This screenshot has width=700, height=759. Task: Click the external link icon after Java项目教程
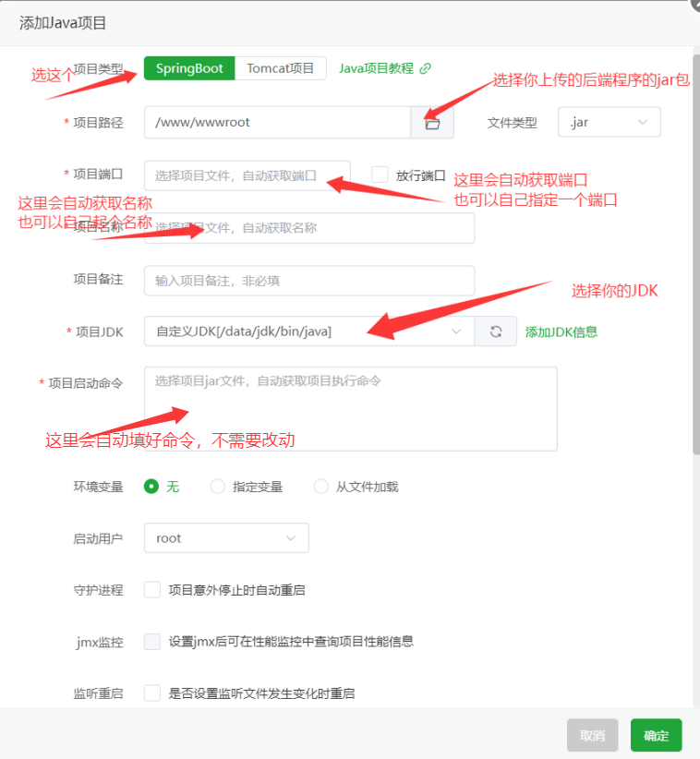(425, 68)
